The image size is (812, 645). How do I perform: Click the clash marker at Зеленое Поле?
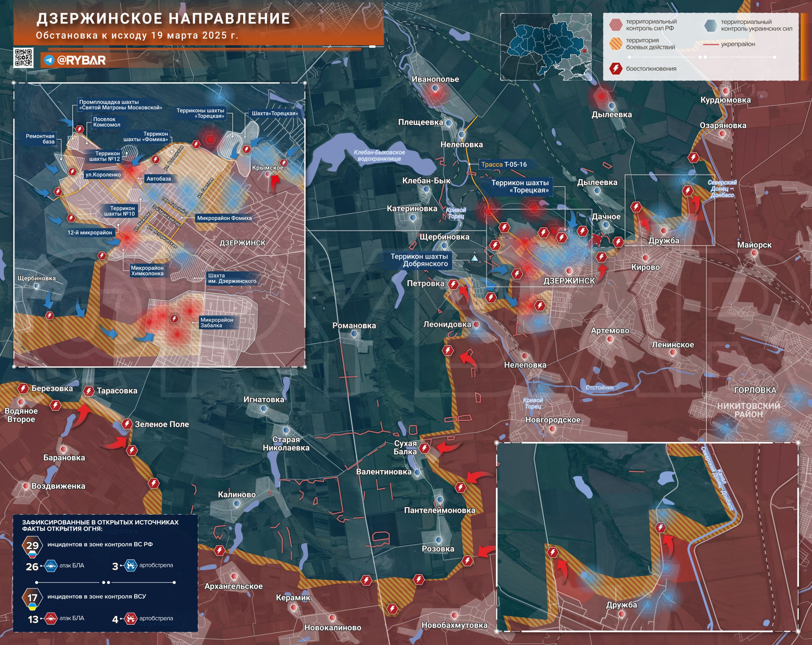point(127,424)
